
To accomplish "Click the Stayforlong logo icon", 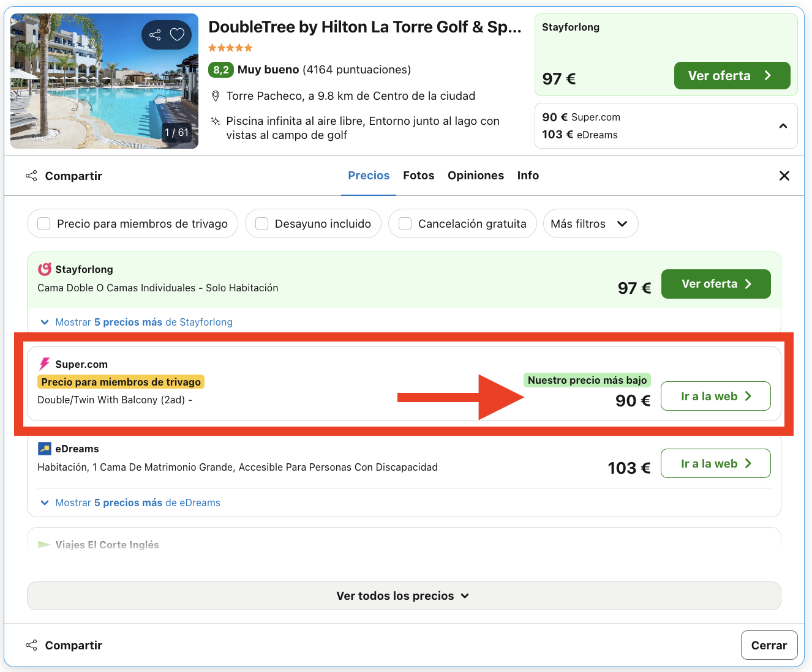I will (45, 269).
